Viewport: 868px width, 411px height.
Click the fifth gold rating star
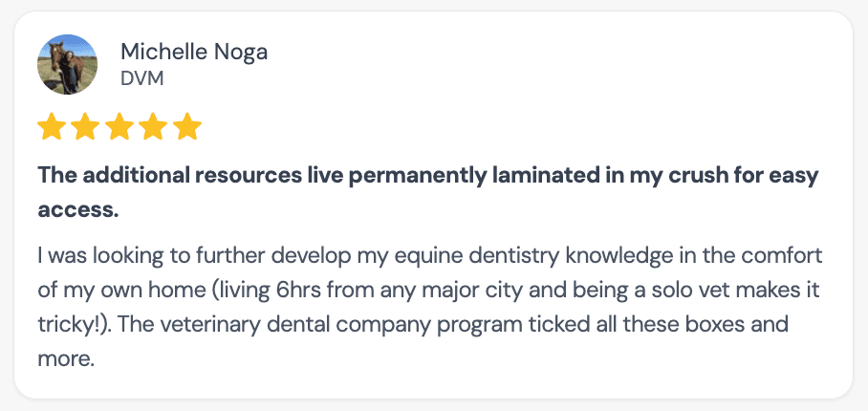click(187, 126)
